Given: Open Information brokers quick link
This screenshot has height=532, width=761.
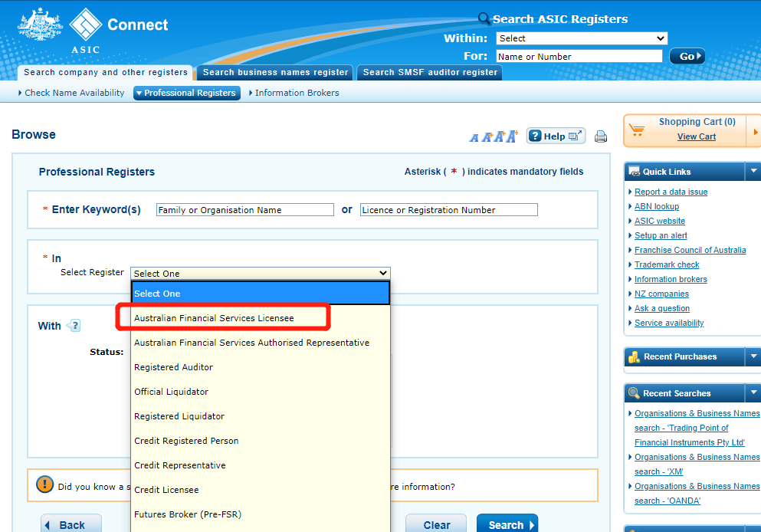Looking at the screenshot, I should [x=671, y=279].
